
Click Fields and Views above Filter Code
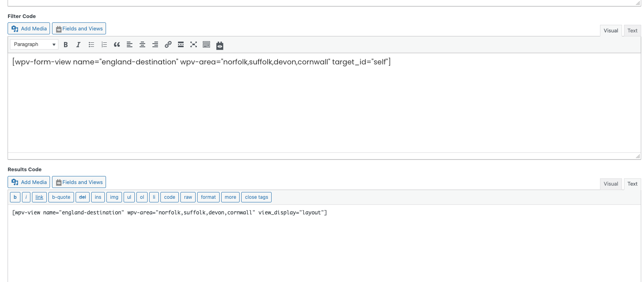point(79,28)
